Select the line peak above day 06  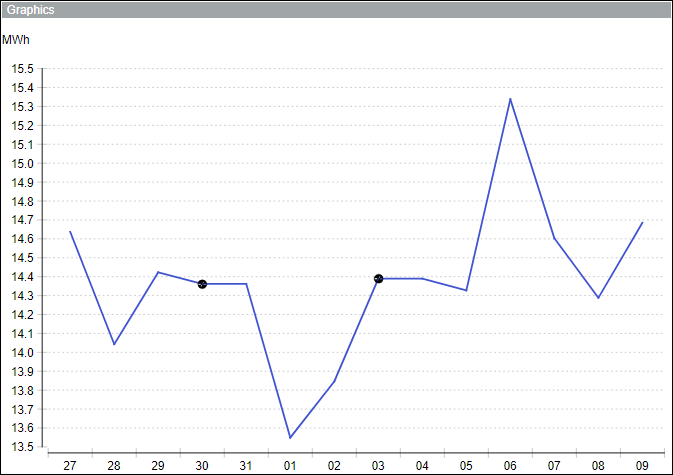tap(510, 98)
